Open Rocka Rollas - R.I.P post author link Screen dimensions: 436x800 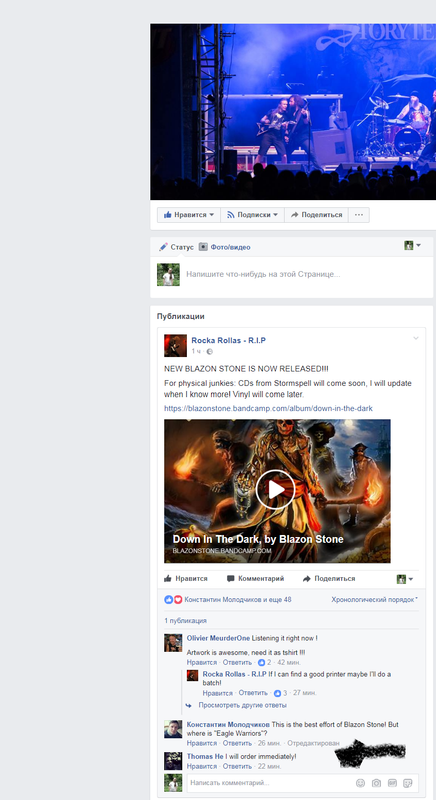tap(228, 340)
